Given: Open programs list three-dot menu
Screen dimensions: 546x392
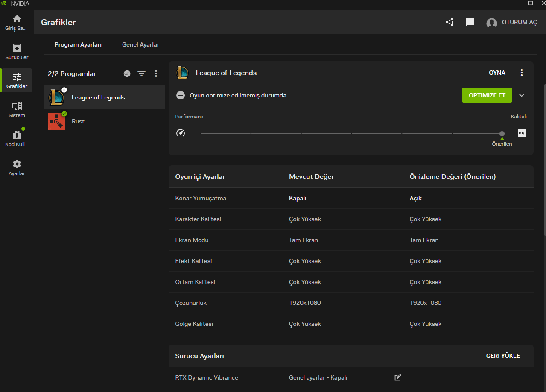Looking at the screenshot, I should click(156, 73).
